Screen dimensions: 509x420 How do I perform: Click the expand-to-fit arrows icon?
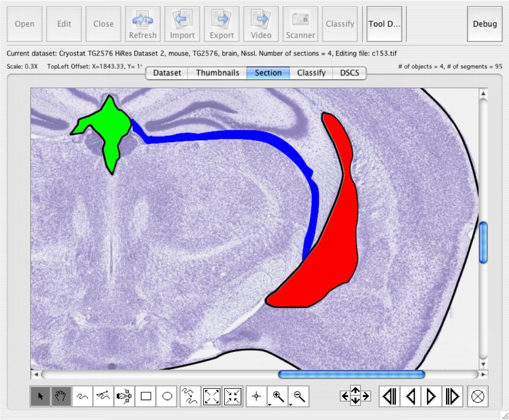(211, 397)
